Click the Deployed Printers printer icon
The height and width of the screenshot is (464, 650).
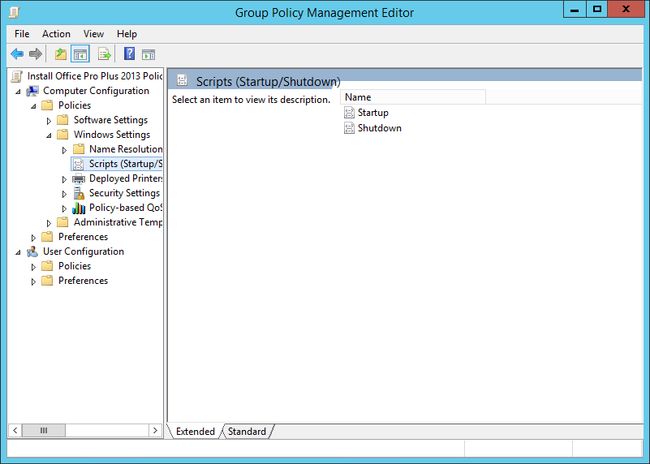(x=78, y=179)
